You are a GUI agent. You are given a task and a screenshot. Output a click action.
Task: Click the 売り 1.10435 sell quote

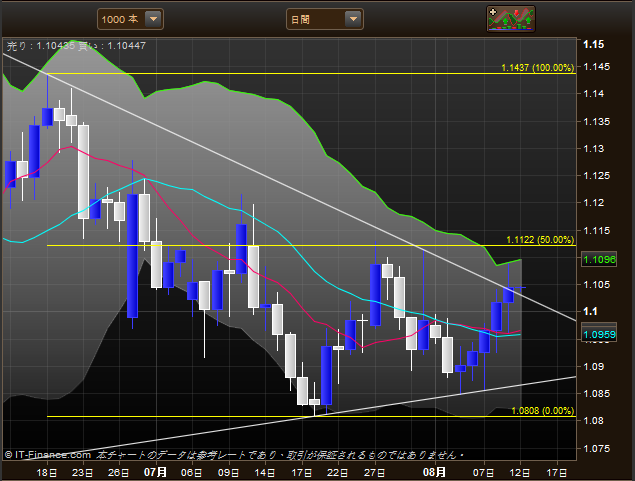41,46
